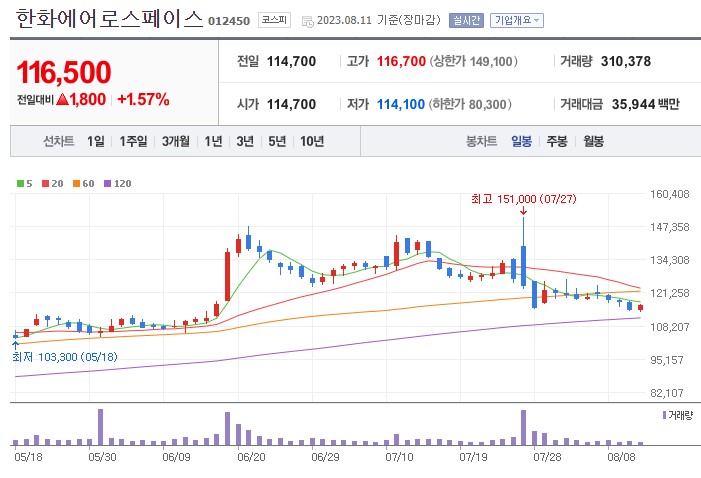Click the 시가 value 114,700
This screenshot has width=701, height=478.
pos(291,104)
